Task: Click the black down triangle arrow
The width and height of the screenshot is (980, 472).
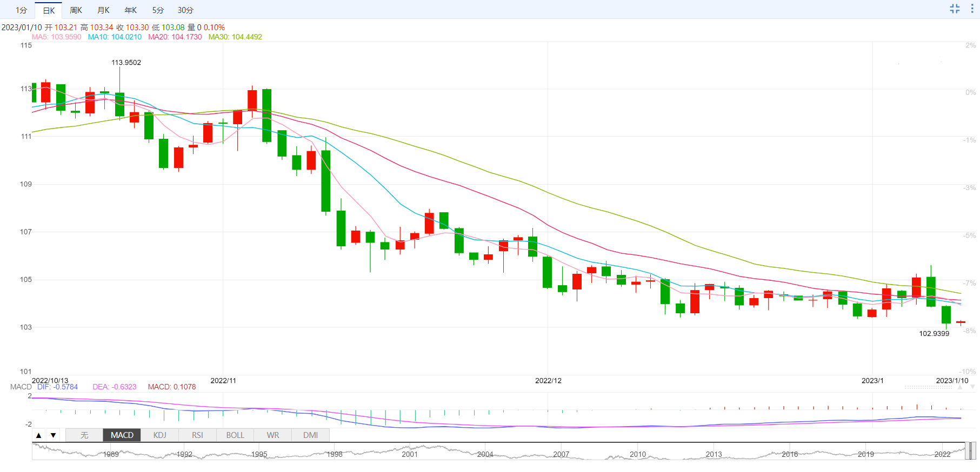Action: [53, 435]
